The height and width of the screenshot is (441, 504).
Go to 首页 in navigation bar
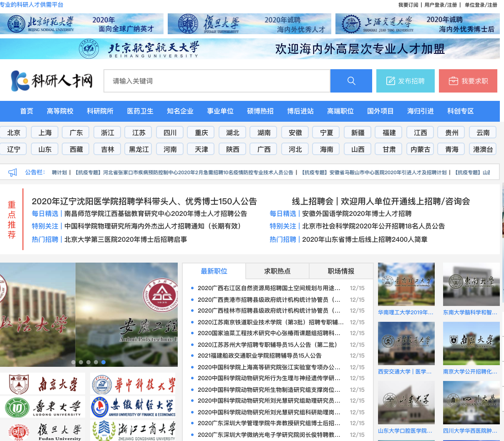tap(27, 111)
